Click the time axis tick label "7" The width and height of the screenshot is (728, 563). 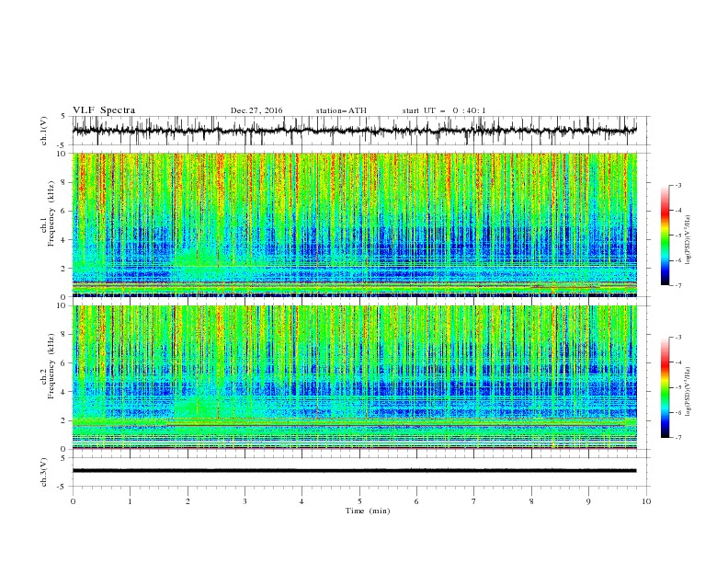(474, 501)
